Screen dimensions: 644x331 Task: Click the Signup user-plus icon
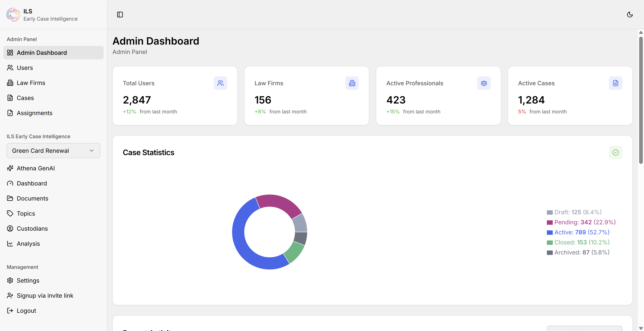tap(10, 295)
